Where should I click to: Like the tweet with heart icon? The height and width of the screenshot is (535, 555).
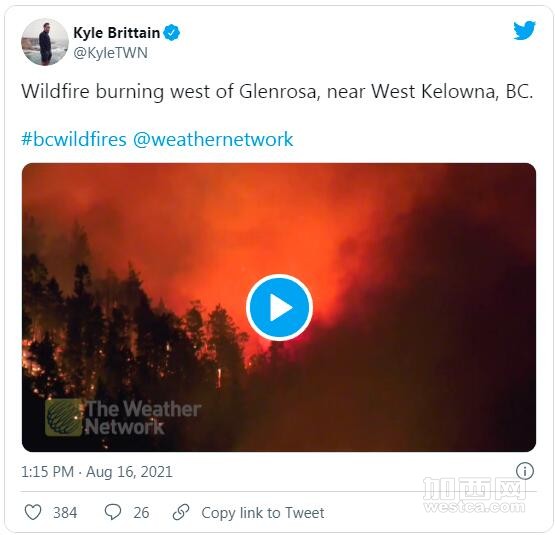(x=33, y=512)
